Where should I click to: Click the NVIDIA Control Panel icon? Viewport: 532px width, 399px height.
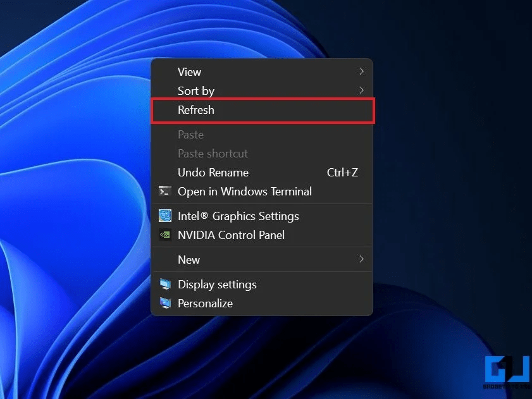[x=164, y=235]
